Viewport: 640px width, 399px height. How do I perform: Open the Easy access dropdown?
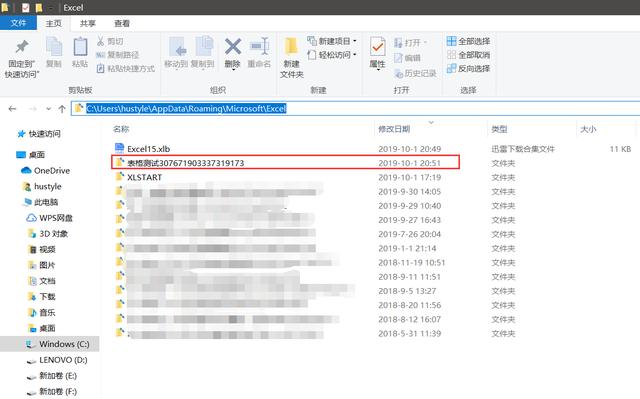(332, 55)
